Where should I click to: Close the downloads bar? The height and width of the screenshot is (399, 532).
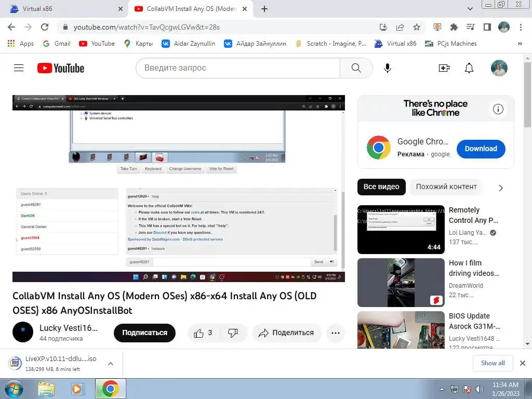pos(523,363)
